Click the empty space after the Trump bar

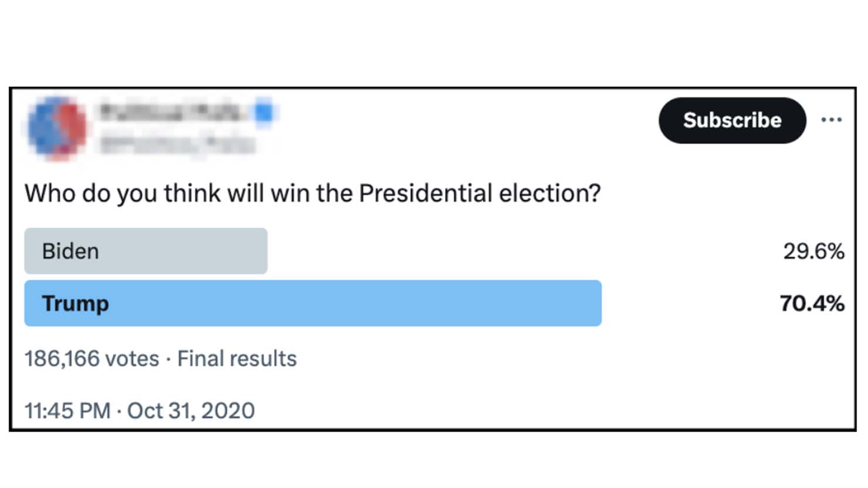click(689, 303)
